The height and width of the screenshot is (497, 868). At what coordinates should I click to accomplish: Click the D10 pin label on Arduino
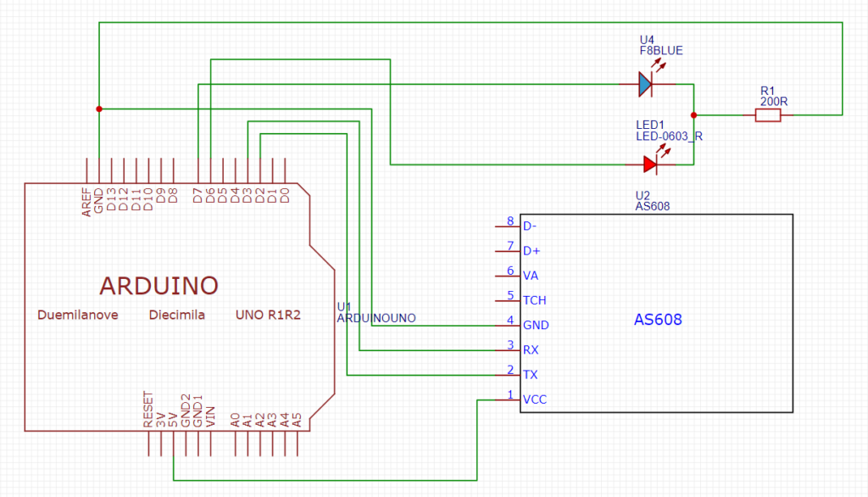147,199
